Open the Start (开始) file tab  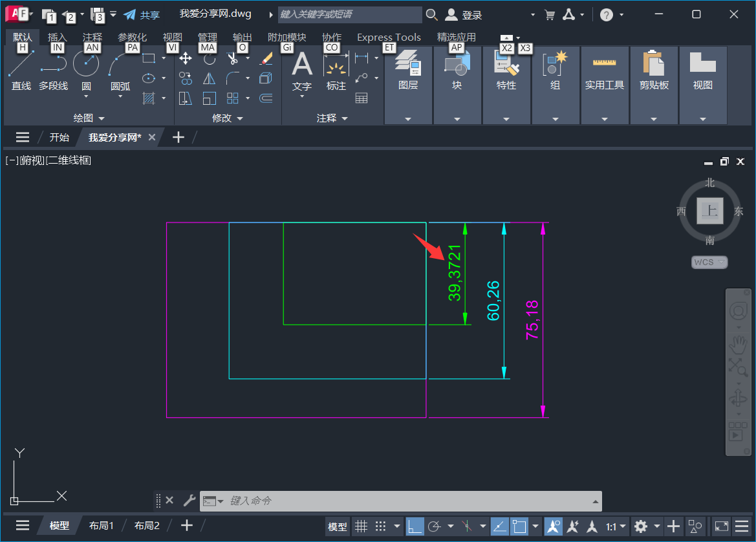[x=59, y=137]
